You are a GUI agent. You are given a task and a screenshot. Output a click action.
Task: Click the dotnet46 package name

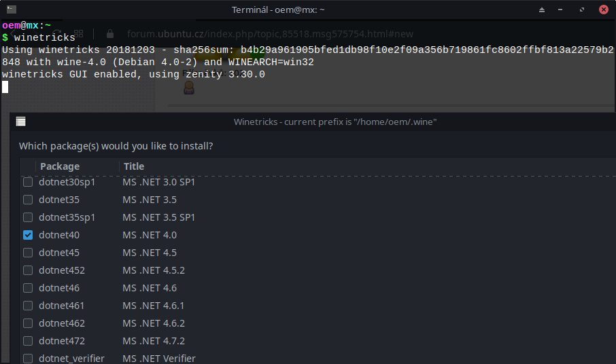point(59,288)
